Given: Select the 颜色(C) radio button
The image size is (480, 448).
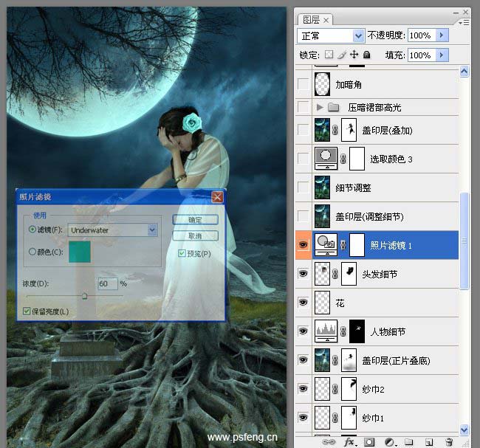Looking at the screenshot, I should coord(32,252).
